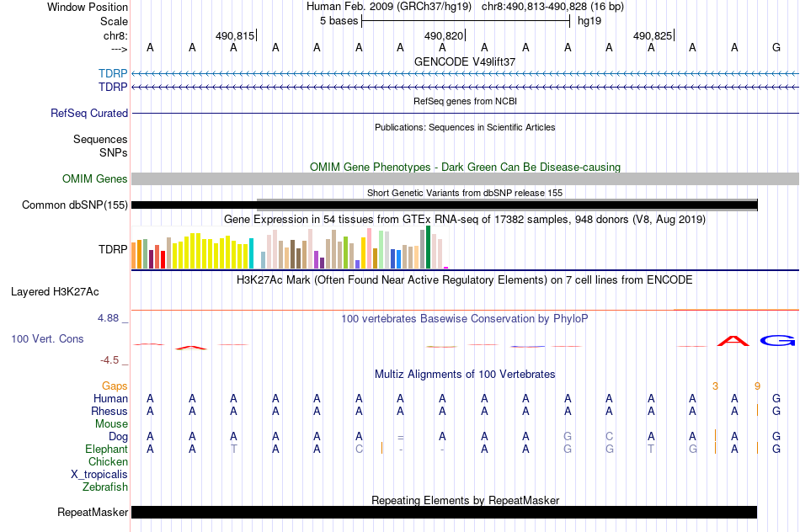Click the chr8:490,813-490,828 (16 bp) position text
800x532 pixels.
point(552,7)
